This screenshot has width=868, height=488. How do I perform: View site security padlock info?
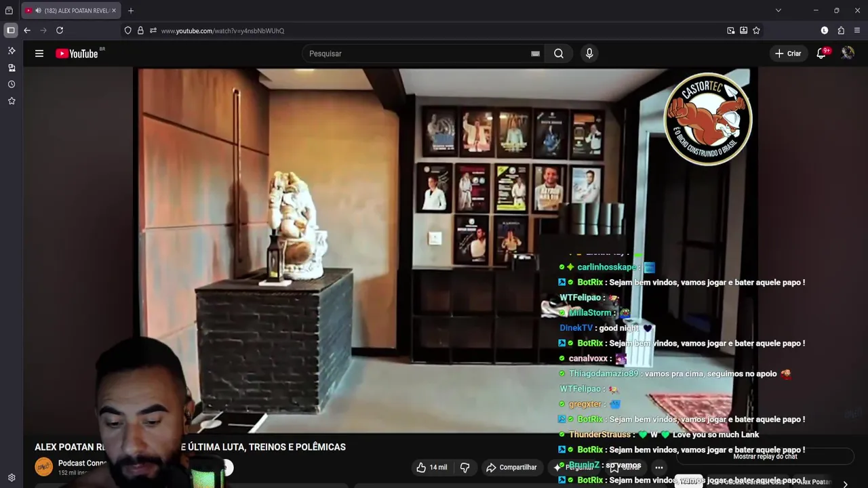(140, 30)
